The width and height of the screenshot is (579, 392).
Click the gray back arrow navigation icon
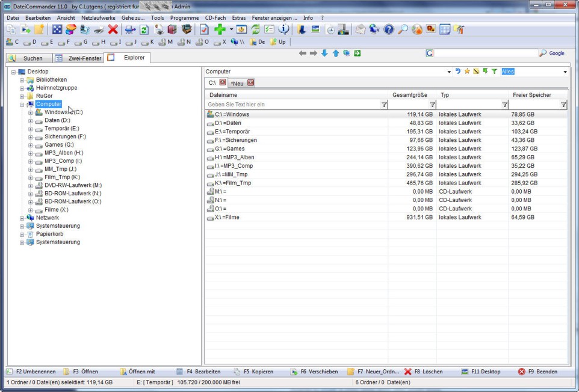coord(303,54)
